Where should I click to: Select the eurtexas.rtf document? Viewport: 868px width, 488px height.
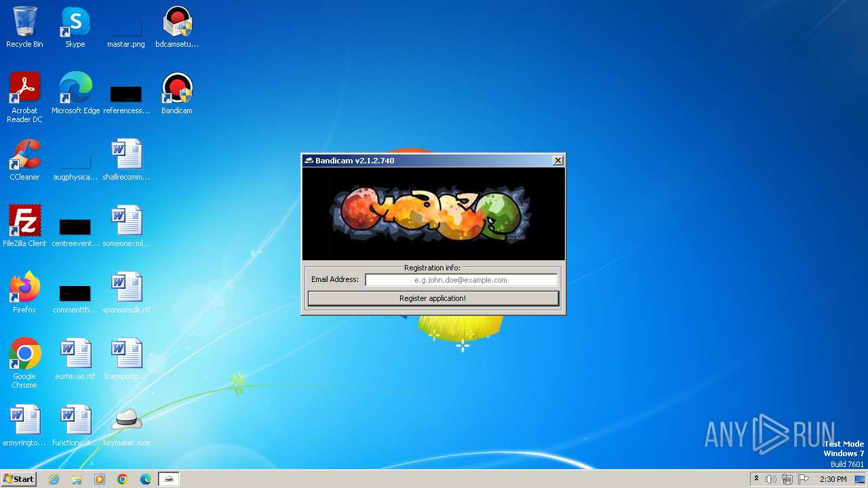(x=75, y=359)
